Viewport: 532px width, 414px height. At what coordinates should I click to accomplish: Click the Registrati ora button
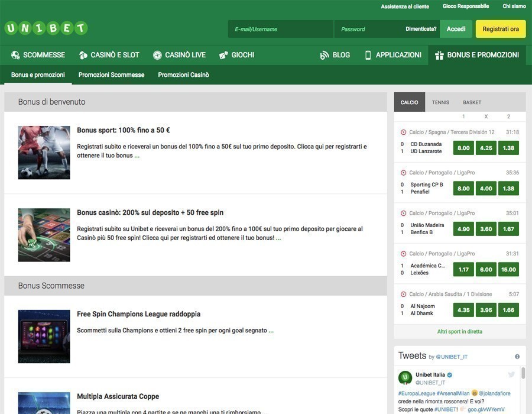[501, 29]
